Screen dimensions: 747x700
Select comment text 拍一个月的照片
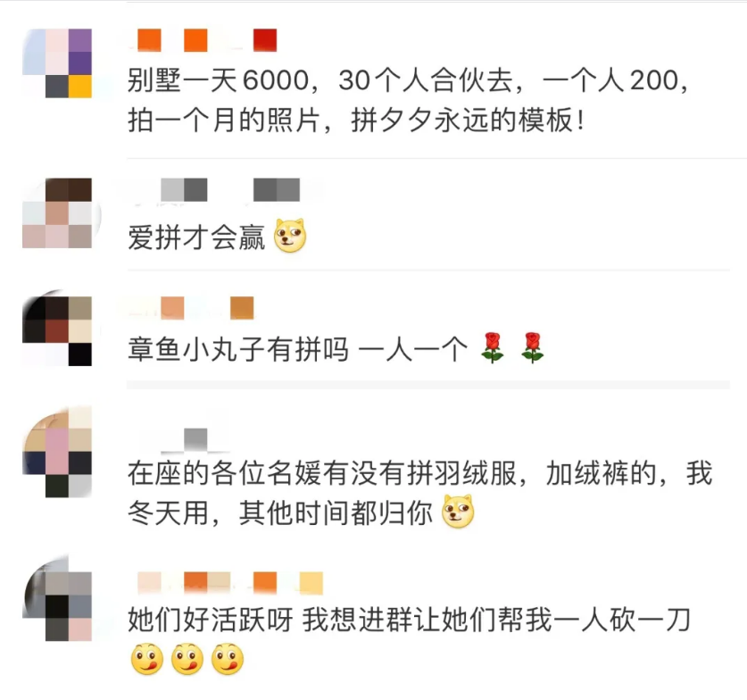click(223, 120)
